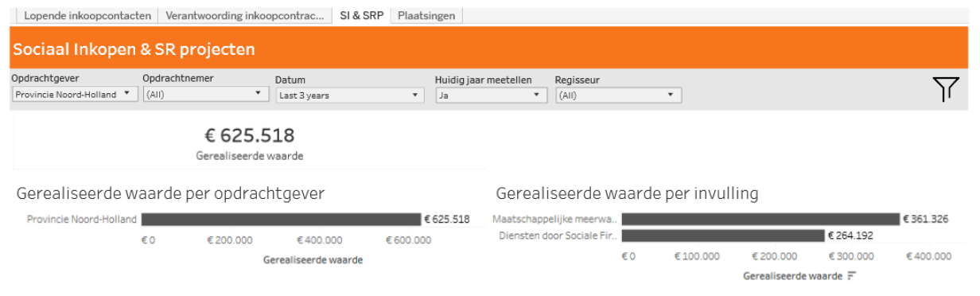The height and width of the screenshot is (296, 980).
Task: Open the Datum Last 3 years dropdown
Action: click(x=349, y=95)
